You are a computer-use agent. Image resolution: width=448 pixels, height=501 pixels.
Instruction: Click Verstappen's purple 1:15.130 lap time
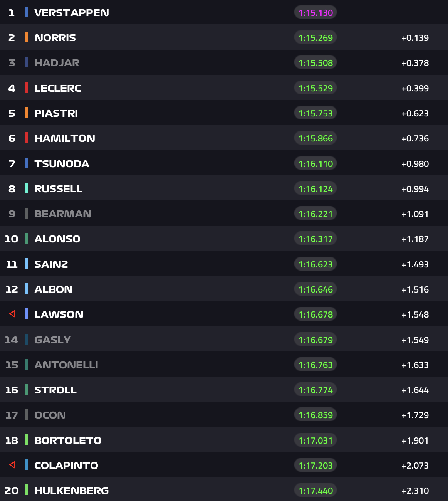[315, 13]
